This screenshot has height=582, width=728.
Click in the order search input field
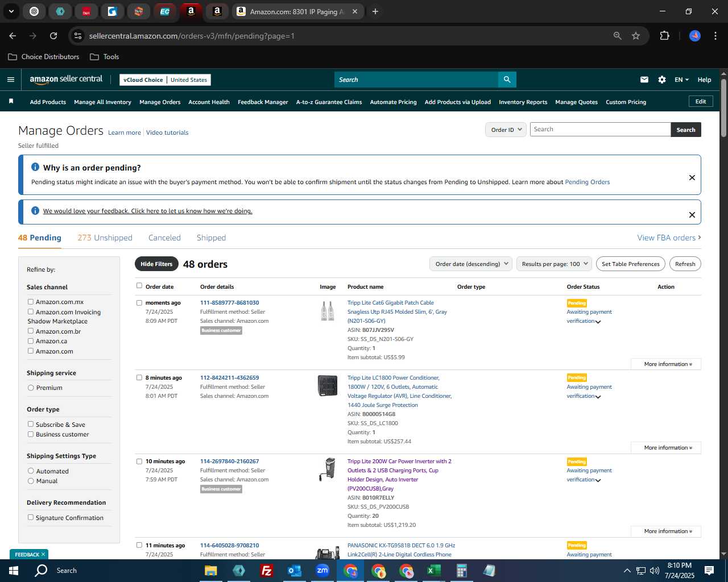[x=600, y=129]
